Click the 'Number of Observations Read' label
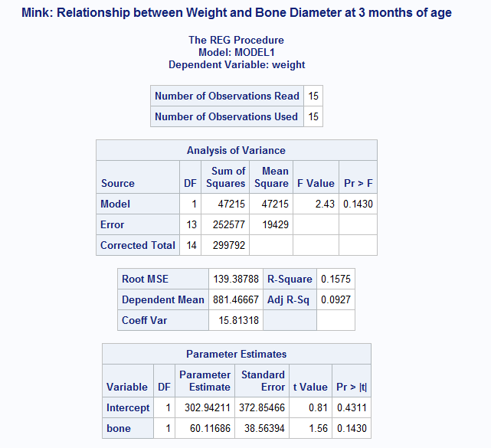 pos(227,96)
